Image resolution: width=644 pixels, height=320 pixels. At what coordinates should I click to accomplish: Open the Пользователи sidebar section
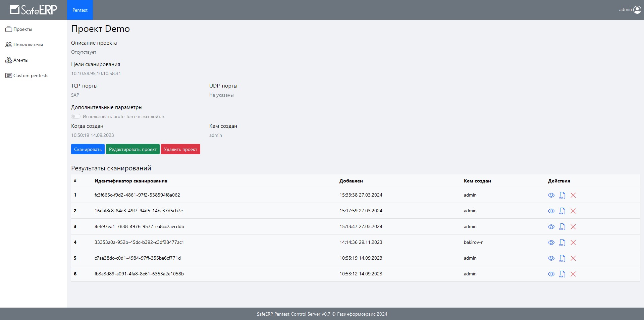(x=24, y=45)
